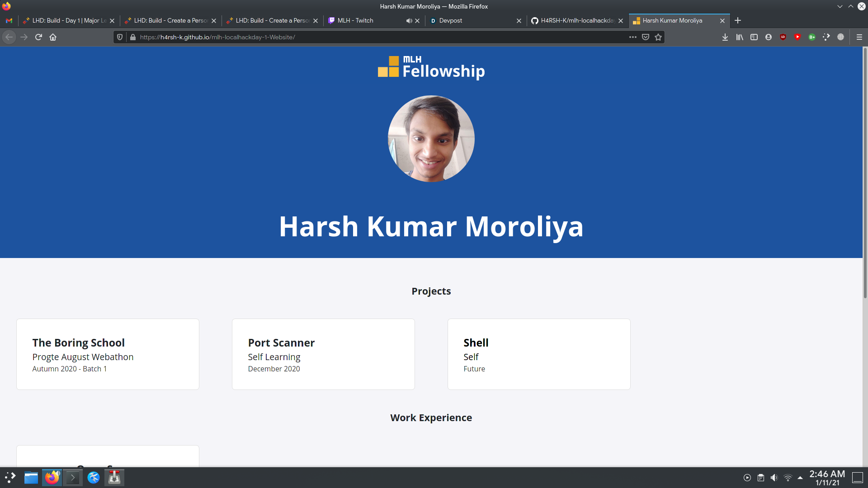The height and width of the screenshot is (488, 868).
Task: Go to the Firefox home page
Action: pos(53,37)
